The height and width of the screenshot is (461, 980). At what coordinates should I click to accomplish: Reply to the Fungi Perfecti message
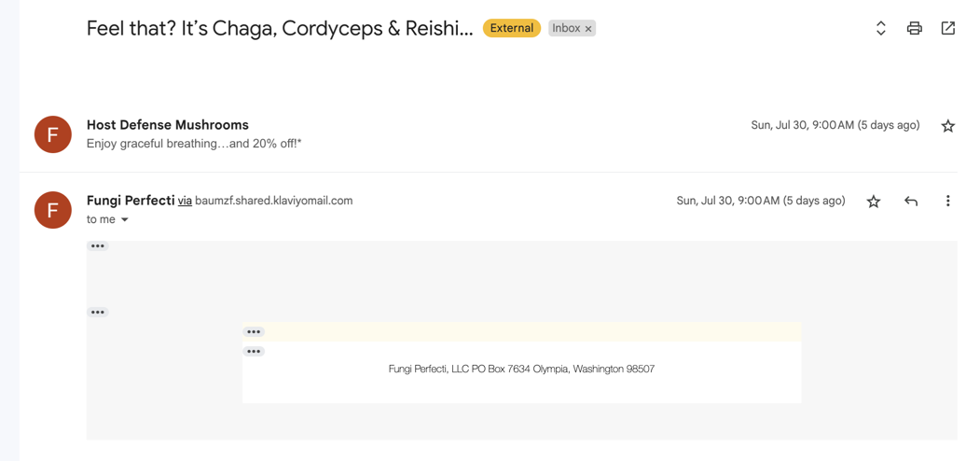911,201
